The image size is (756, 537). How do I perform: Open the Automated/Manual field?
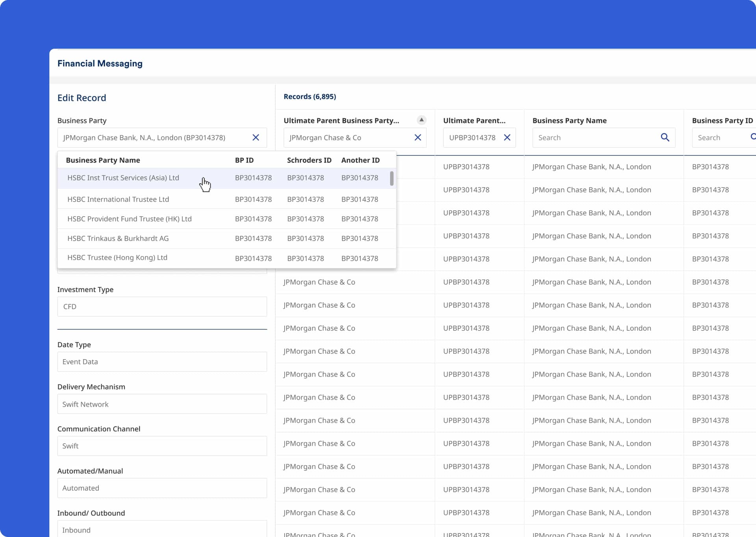click(162, 488)
